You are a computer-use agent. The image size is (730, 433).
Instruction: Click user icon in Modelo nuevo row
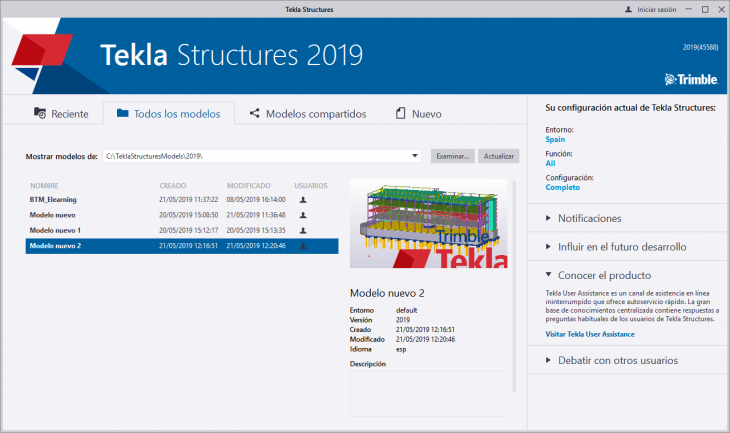pos(303,215)
